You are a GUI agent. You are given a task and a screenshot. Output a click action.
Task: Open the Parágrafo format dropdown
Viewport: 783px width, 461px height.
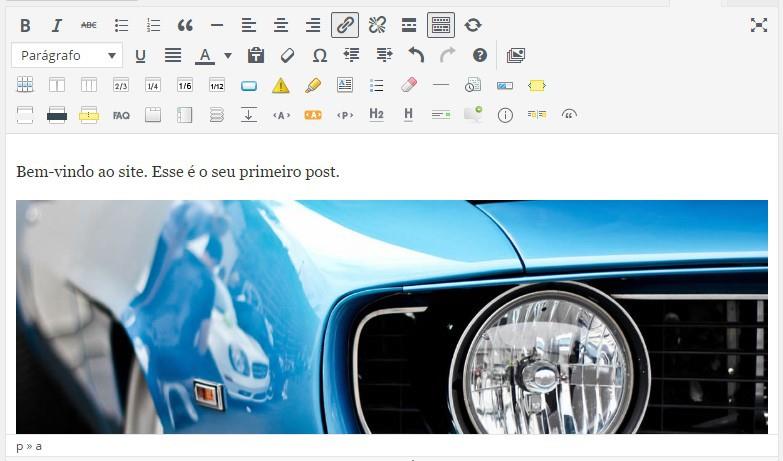(x=67, y=55)
